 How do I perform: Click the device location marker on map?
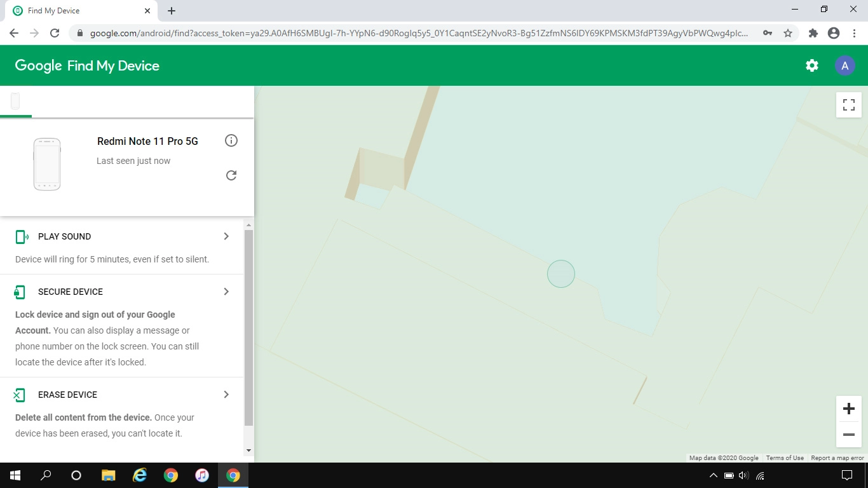click(561, 274)
